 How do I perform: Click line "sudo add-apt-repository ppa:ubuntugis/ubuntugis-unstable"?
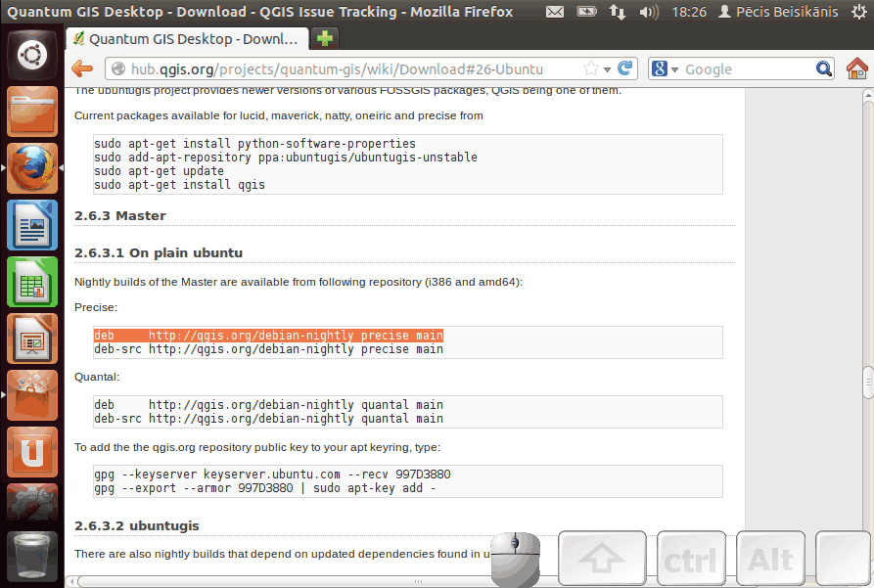pos(286,158)
